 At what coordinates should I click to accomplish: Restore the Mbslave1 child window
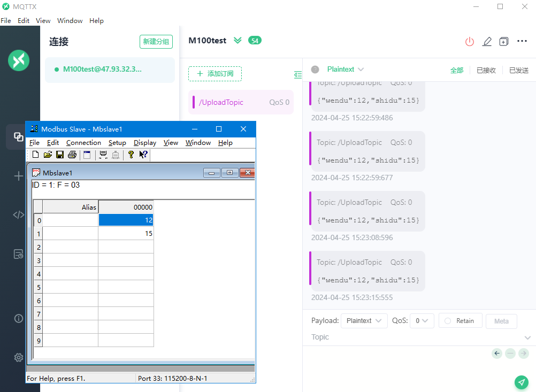click(x=229, y=173)
